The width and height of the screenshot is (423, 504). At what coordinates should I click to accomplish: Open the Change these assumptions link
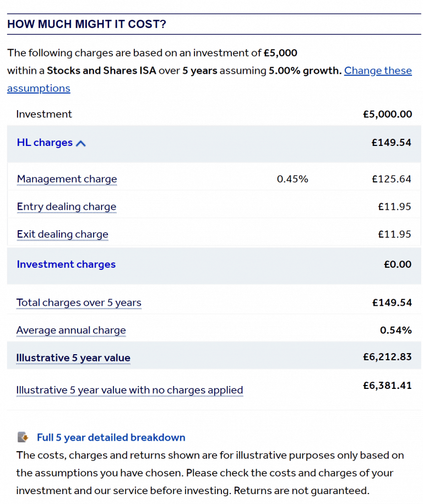click(378, 71)
